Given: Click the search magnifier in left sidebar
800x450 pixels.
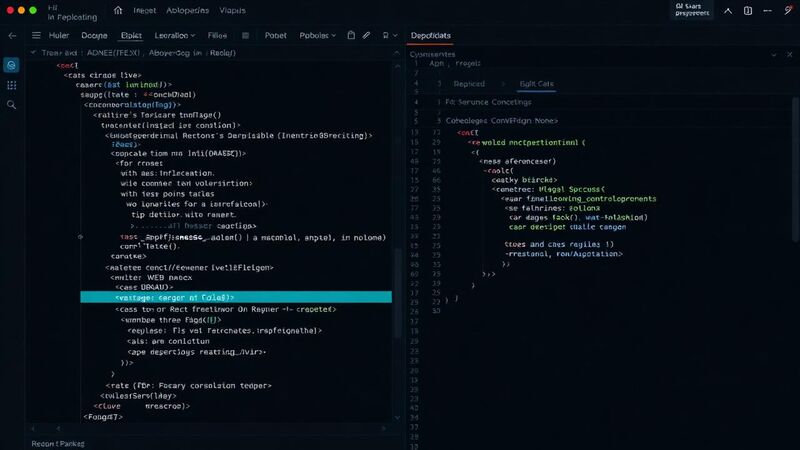Looking at the screenshot, I should 11,105.
